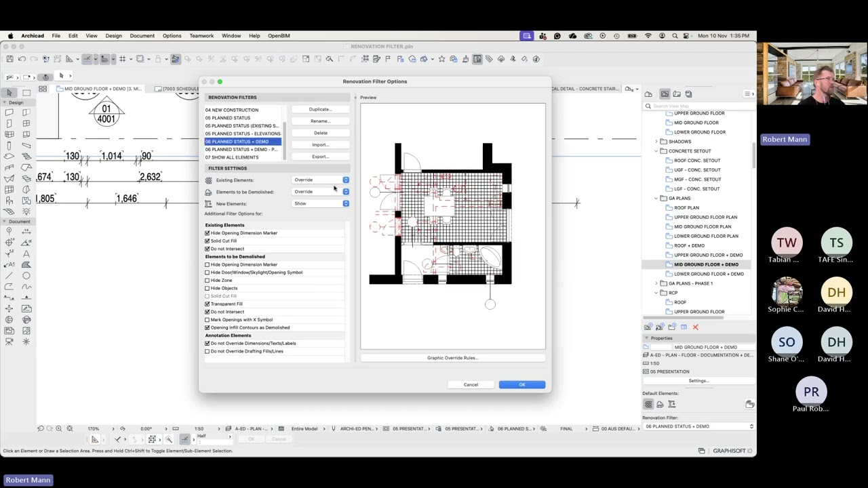Click the favorites star icon in the toolbar
868x488 pixels.
441,59
